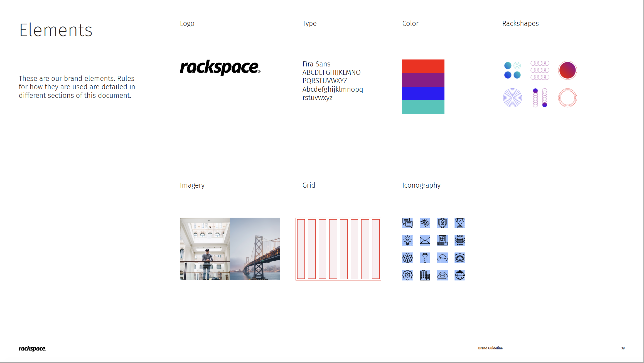Pick the teal color band
The image size is (644, 363).
coord(423,107)
